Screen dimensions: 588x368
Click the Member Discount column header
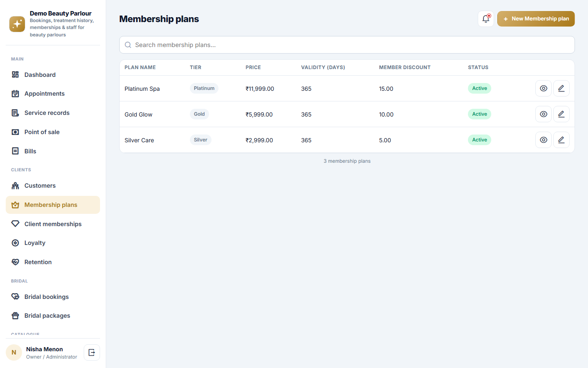405,67
